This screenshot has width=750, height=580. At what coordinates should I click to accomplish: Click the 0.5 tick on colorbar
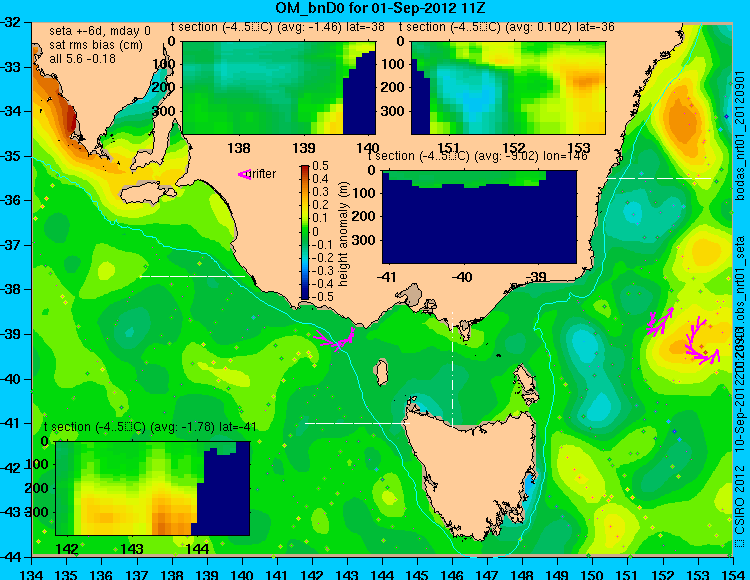coord(320,166)
